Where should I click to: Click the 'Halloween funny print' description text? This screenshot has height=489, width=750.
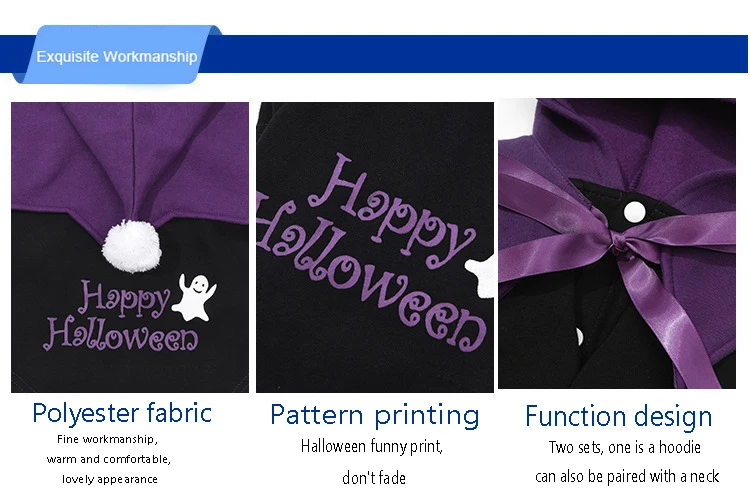372,446
